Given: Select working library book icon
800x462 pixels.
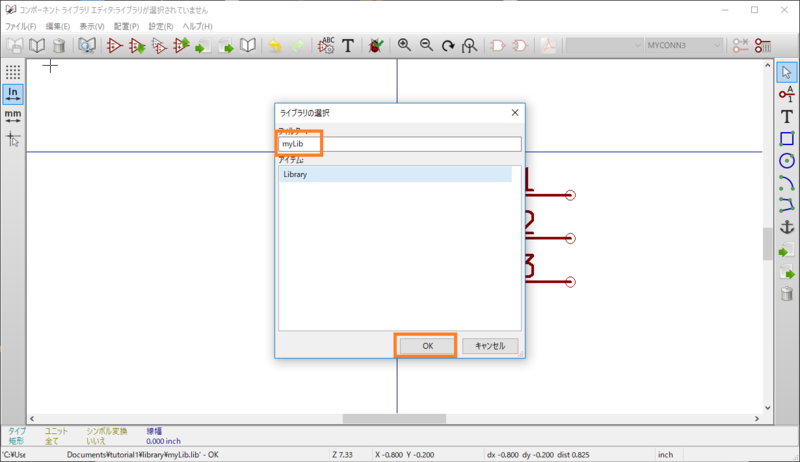Looking at the screenshot, I should [37, 46].
